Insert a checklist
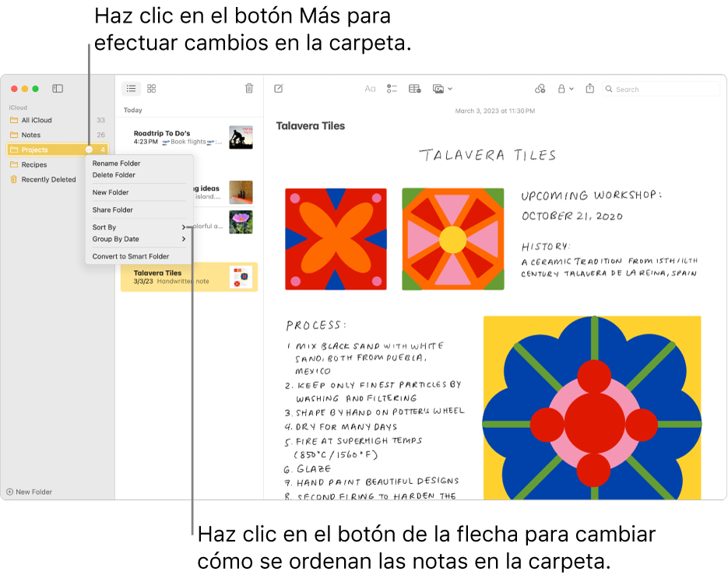 [x=392, y=89]
